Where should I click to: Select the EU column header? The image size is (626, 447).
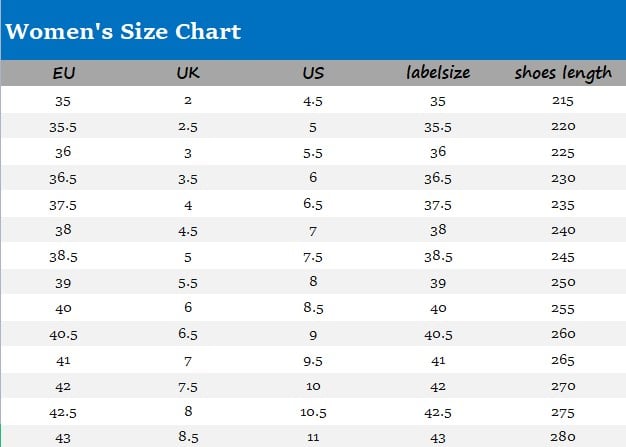click(x=63, y=73)
